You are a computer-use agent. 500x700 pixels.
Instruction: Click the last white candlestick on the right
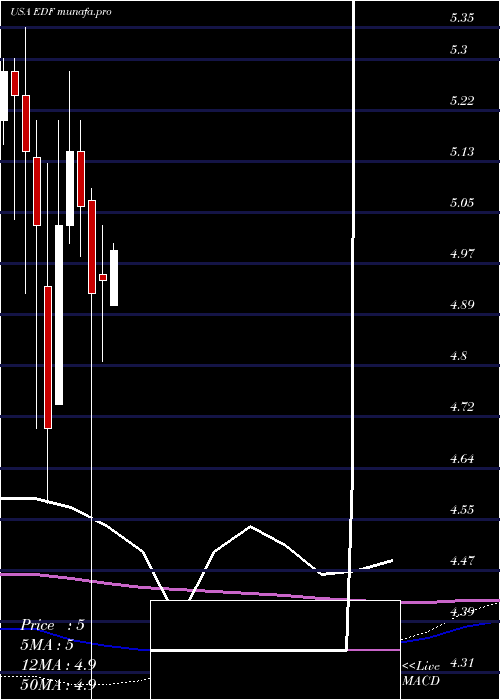coord(114,278)
